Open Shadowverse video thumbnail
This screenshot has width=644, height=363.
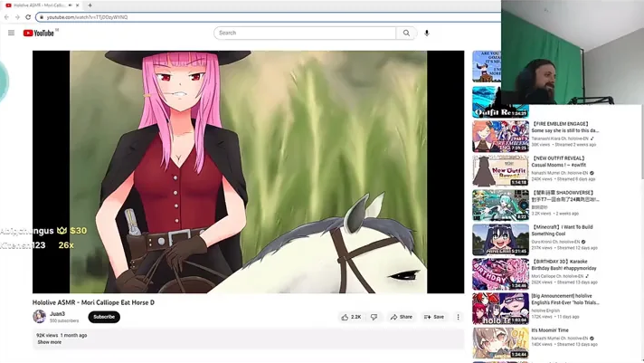[500, 205]
